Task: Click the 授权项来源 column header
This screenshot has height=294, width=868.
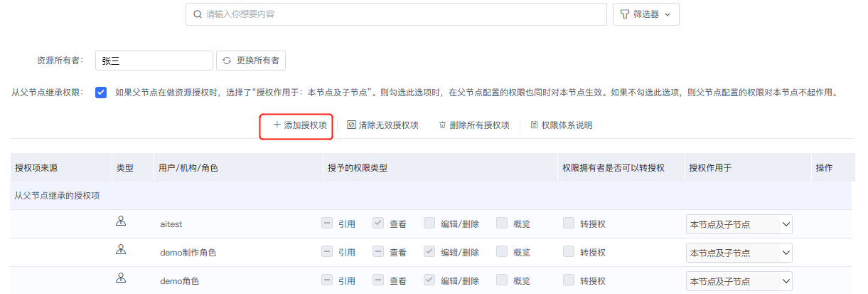Action: [x=61, y=168]
